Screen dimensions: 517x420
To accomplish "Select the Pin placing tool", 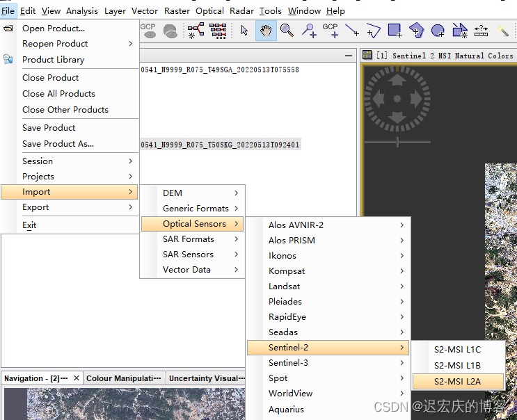I will coord(309,31).
